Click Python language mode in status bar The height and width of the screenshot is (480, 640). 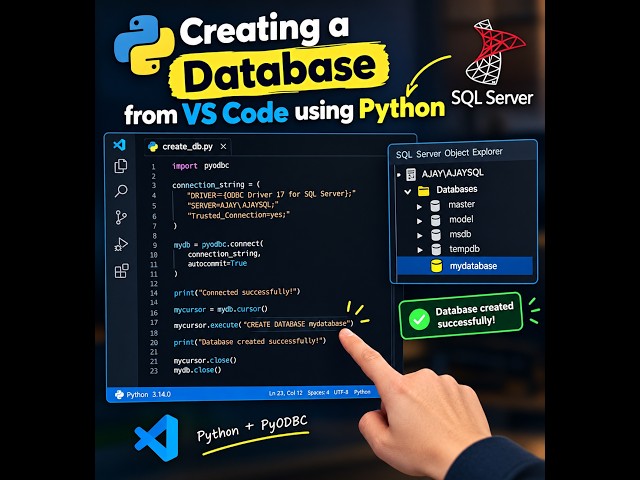tap(362, 392)
